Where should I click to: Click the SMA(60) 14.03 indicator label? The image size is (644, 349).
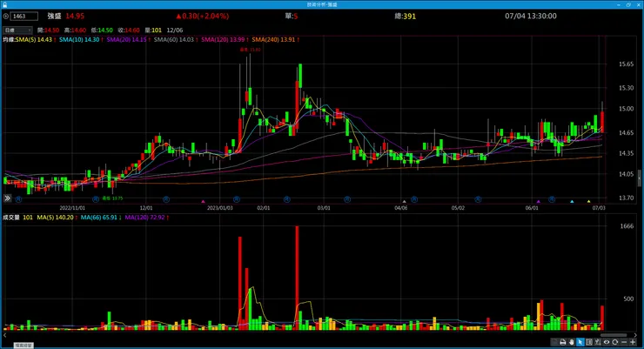176,39
